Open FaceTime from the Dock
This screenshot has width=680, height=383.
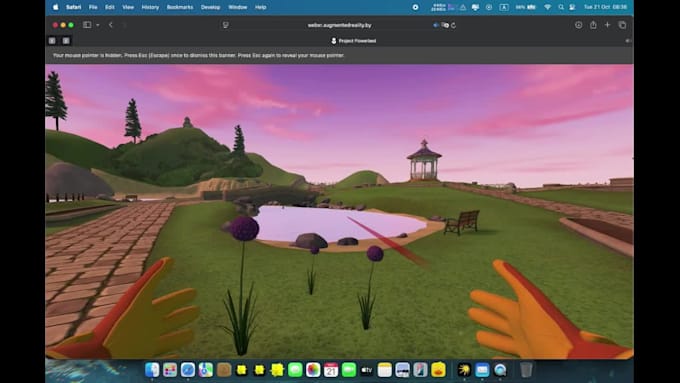point(349,370)
